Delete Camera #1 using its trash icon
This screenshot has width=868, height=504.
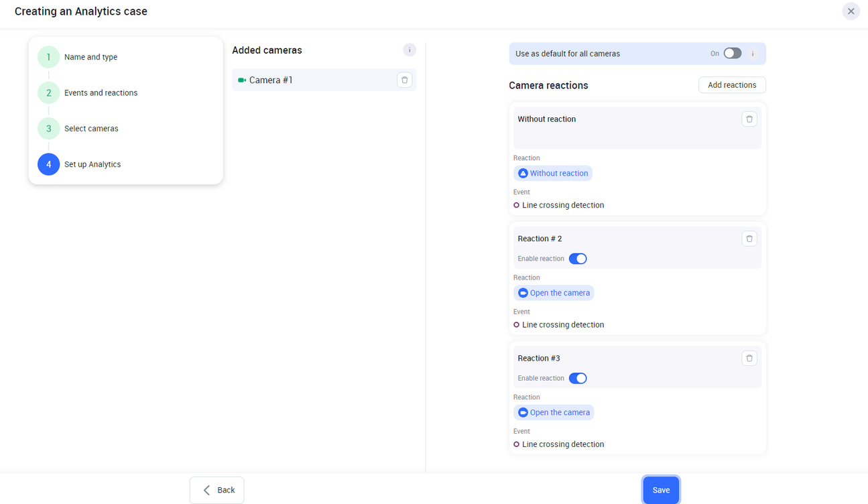(x=404, y=80)
